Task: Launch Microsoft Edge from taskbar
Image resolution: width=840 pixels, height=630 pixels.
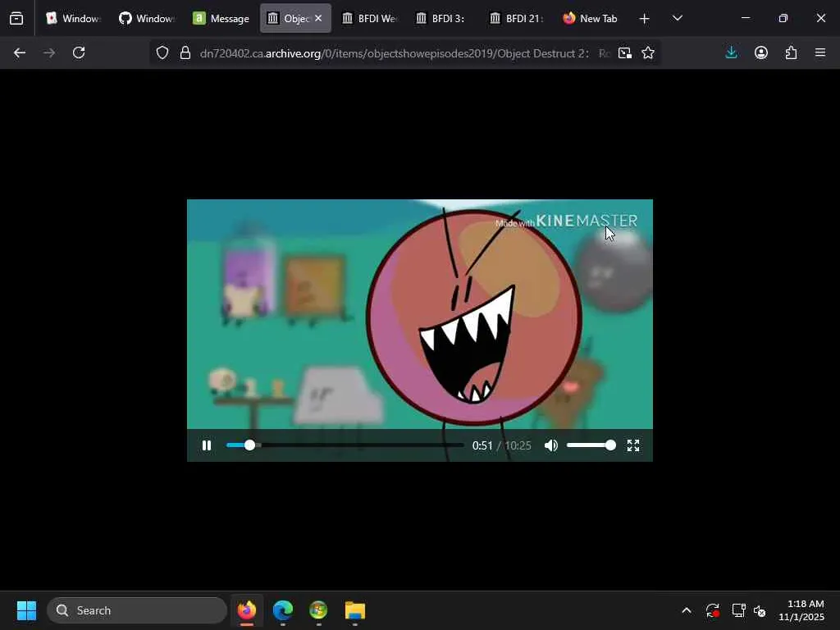Action: tap(283, 610)
